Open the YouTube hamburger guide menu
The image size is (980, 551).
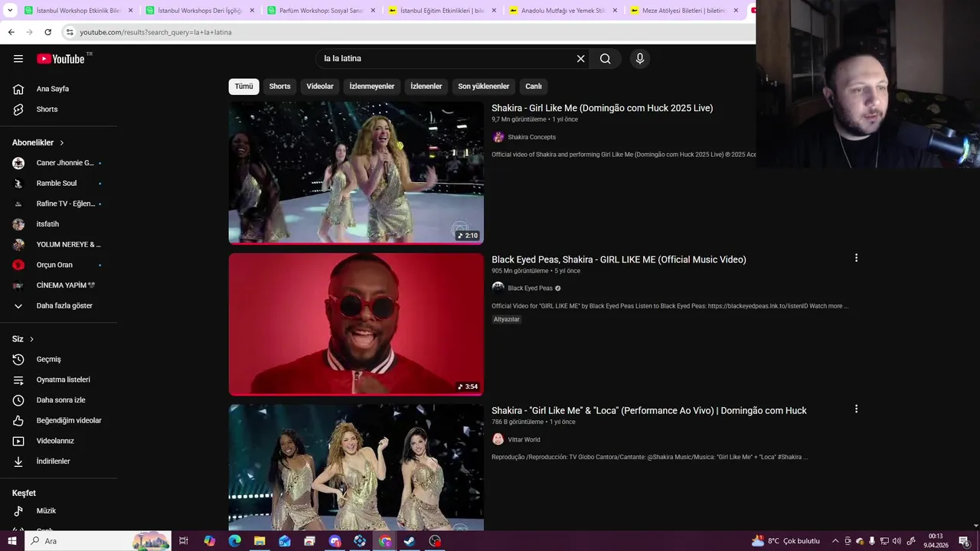[x=18, y=59]
